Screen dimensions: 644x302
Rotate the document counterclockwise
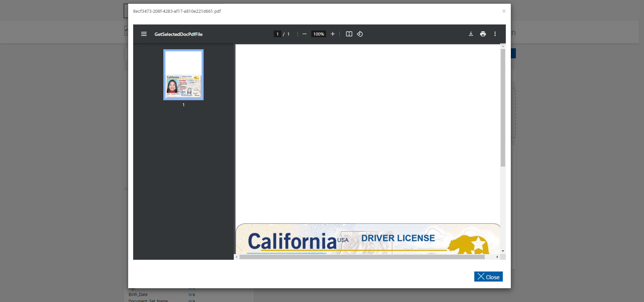pos(360,34)
